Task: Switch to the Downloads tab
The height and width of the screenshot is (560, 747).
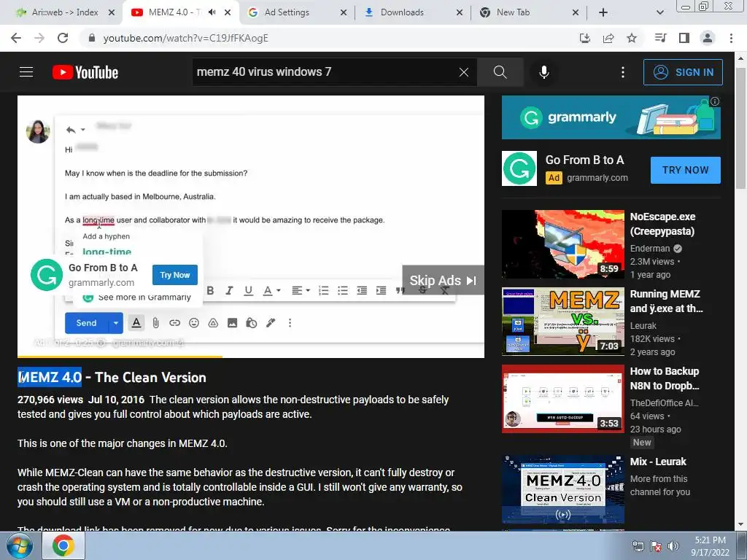Action: [402, 12]
